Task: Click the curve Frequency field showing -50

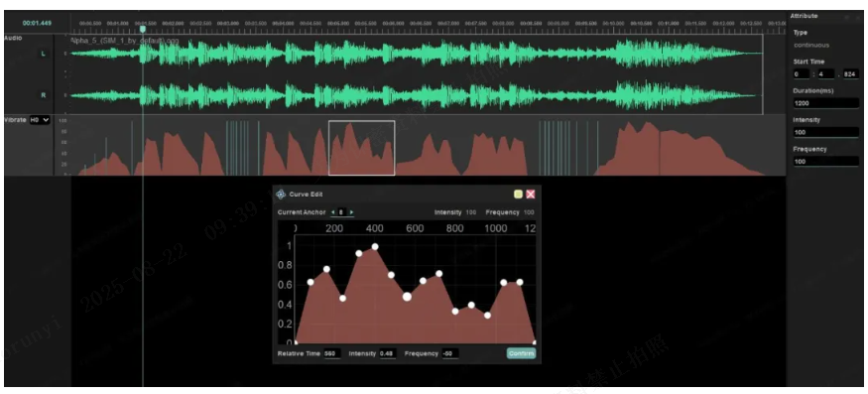Action: 449,353
